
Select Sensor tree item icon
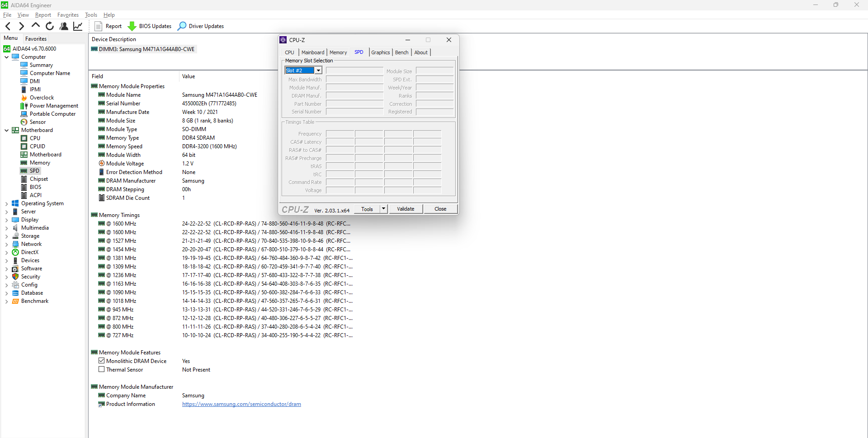(24, 122)
